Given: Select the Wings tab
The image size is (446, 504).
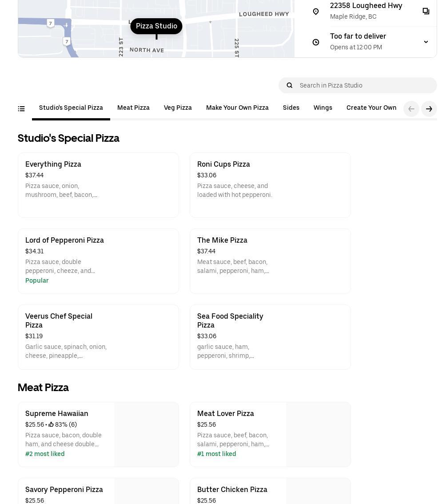Looking at the screenshot, I should (x=323, y=108).
